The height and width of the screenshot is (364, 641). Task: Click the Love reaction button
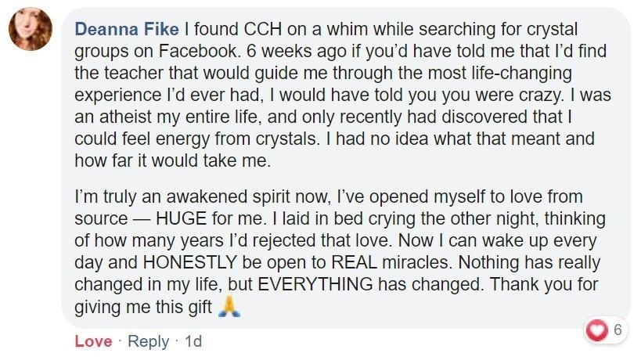click(x=93, y=341)
